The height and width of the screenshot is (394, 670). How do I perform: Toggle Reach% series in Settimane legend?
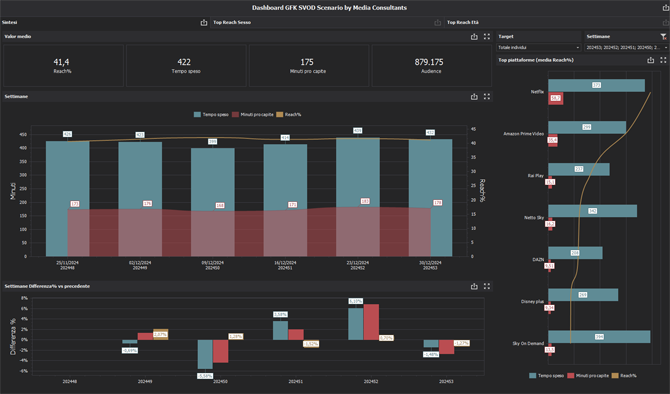click(x=288, y=115)
